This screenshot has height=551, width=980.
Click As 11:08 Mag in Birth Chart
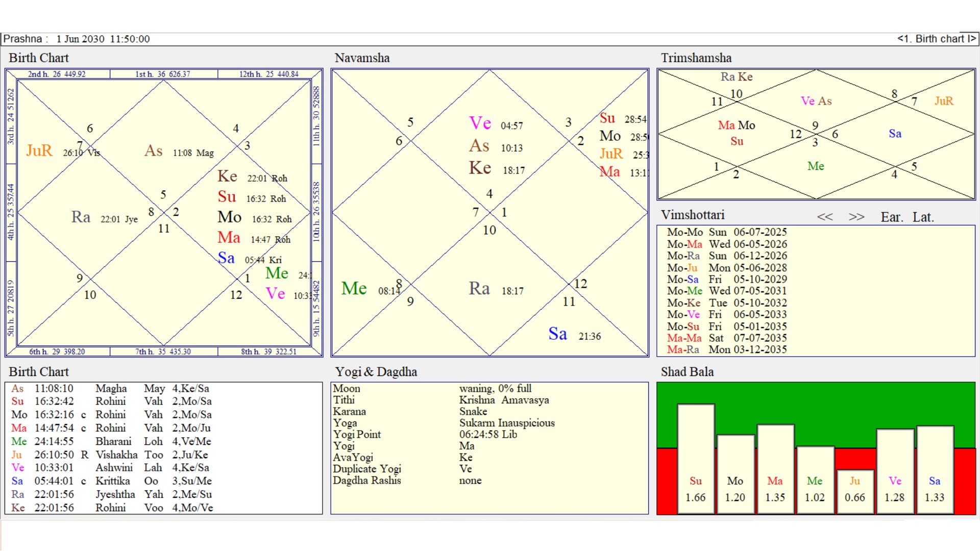tap(179, 151)
